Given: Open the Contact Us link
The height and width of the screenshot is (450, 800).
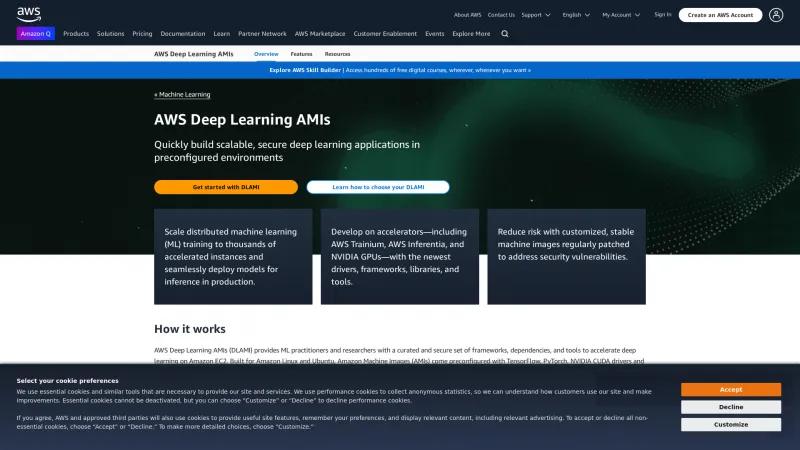Looking at the screenshot, I should tap(501, 15).
